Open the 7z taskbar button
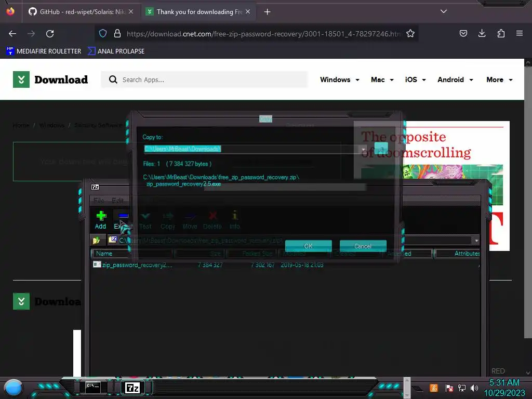This screenshot has height=399, width=532. tap(132, 388)
